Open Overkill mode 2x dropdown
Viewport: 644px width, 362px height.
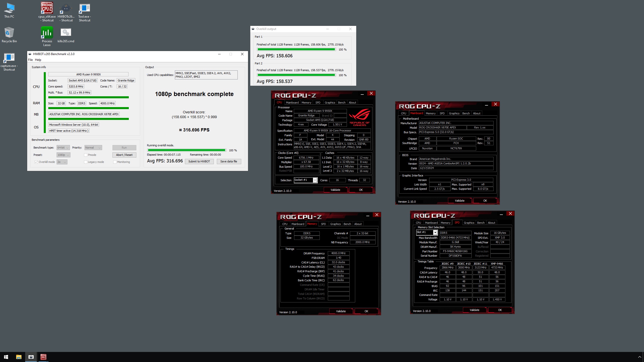[62, 162]
